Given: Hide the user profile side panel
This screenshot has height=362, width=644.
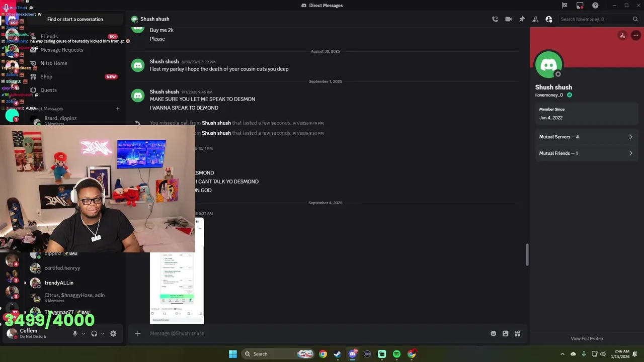Looking at the screenshot, I should point(549,19).
